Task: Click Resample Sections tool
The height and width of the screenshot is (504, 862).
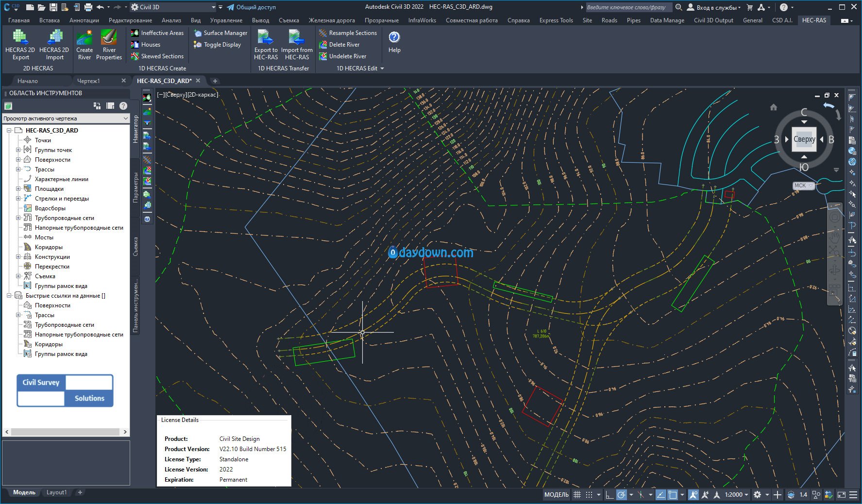Action: tap(348, 33)
